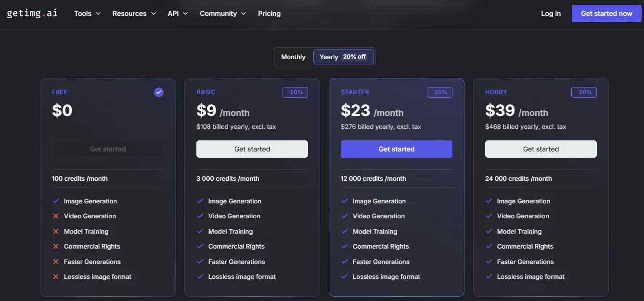This screenshot has width=644, height=301.
Task: Click the checkmark beside Faster Generations in STARTER plan
Action: (344, 262)
